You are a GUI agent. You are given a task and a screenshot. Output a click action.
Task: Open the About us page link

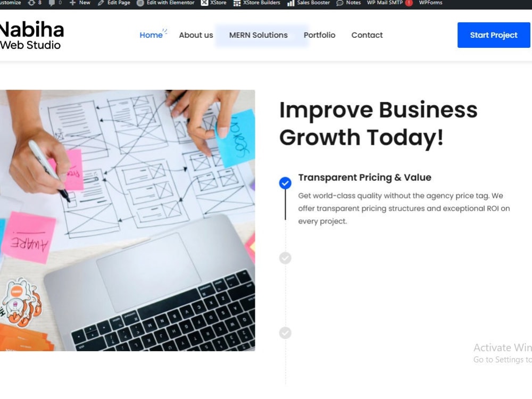coord(196,35)
